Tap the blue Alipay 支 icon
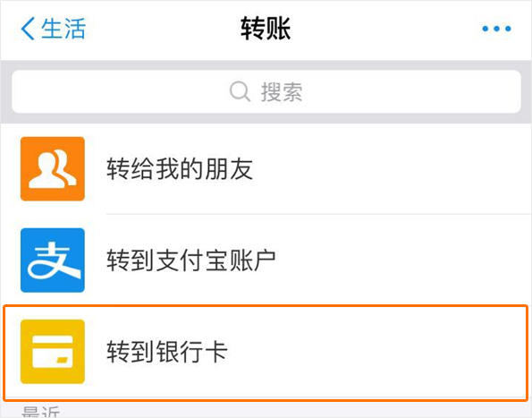 click(x=53, y=260)
